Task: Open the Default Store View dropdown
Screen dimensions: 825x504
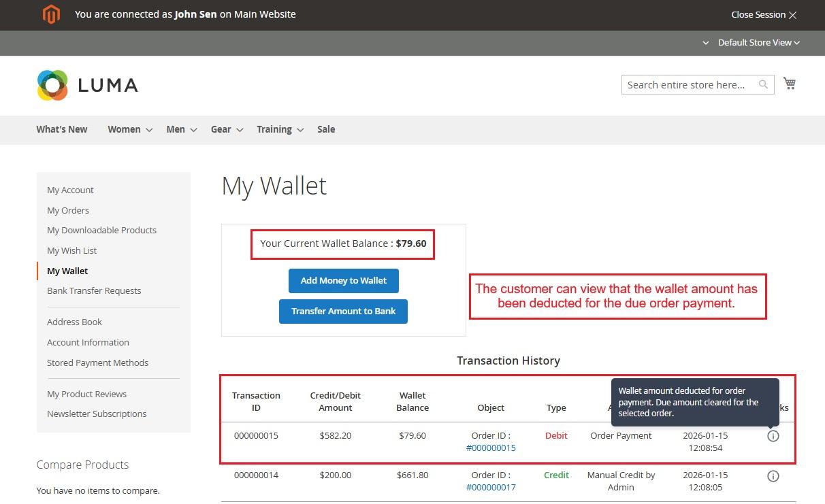Action: pos(754,42)
